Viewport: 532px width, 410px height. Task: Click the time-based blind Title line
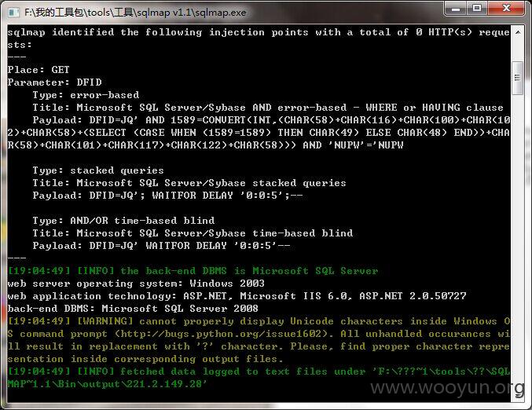(193, 233)
